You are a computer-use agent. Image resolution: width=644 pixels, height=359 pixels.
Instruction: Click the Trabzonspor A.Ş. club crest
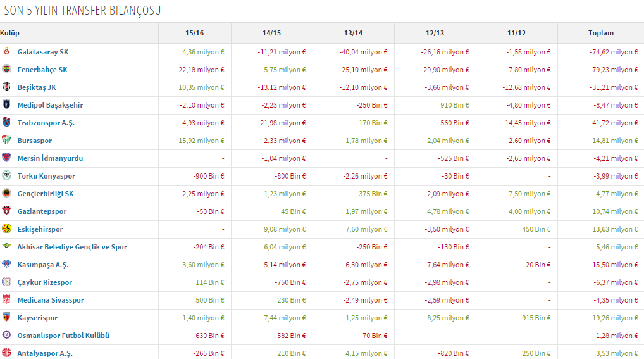pos(6,122)
